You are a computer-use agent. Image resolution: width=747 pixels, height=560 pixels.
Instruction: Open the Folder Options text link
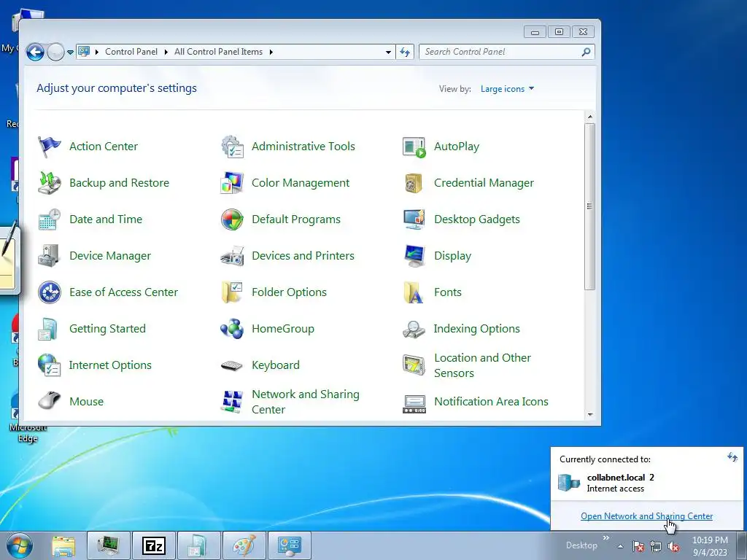(x=289, y=292)
